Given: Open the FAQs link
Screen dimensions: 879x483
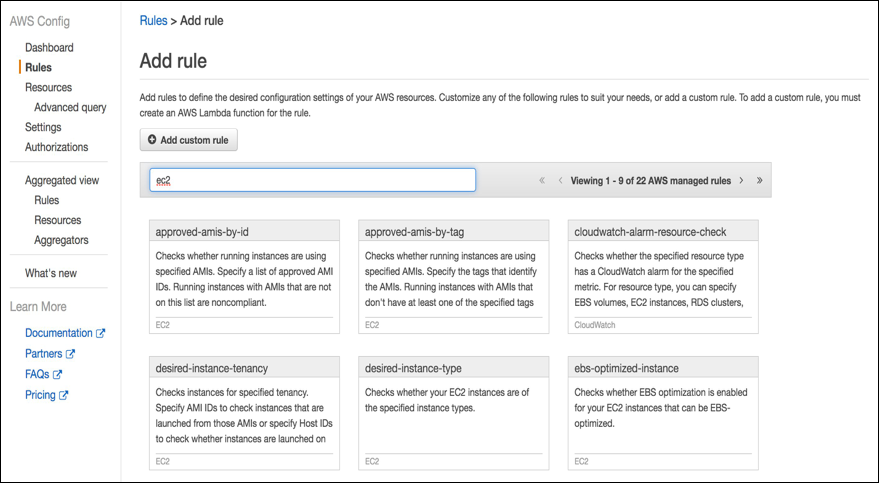Looking at the screenshot, I should click(37, 374).
